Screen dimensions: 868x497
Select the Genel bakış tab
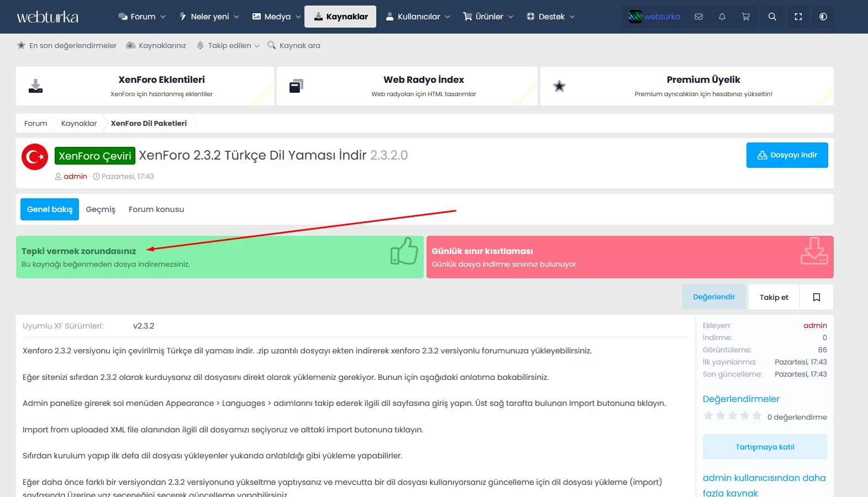pos(50,209)
